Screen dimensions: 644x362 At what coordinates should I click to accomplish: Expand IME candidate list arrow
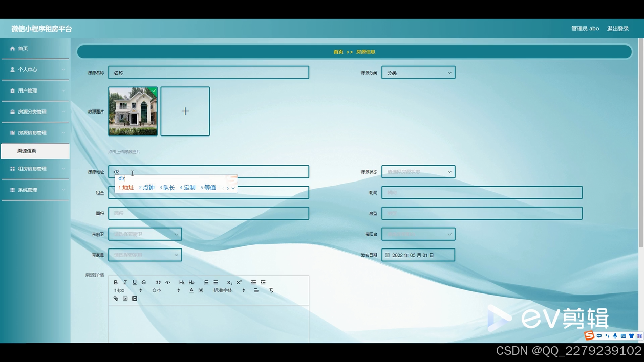233,188
